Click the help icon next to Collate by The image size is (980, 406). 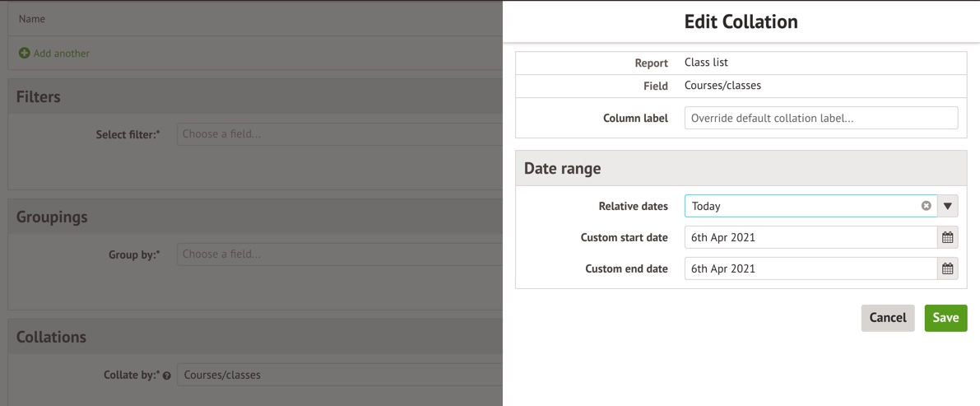[x=167, y=376]
